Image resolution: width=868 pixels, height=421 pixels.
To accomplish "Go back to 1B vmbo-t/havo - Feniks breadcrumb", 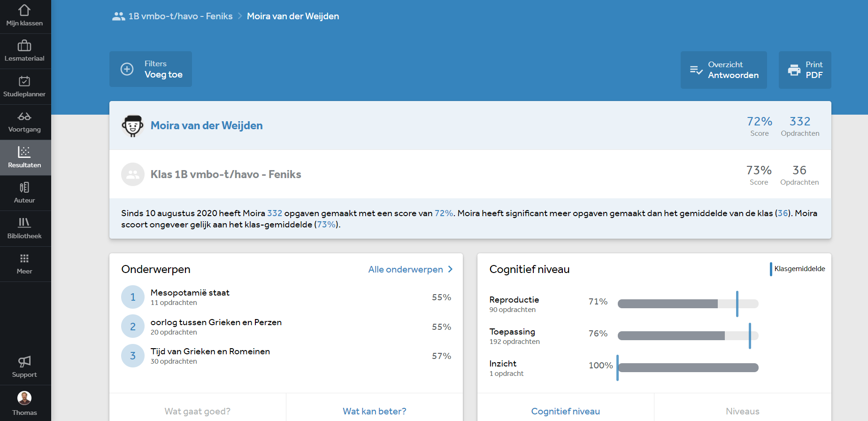I will (x=181, y=16).
